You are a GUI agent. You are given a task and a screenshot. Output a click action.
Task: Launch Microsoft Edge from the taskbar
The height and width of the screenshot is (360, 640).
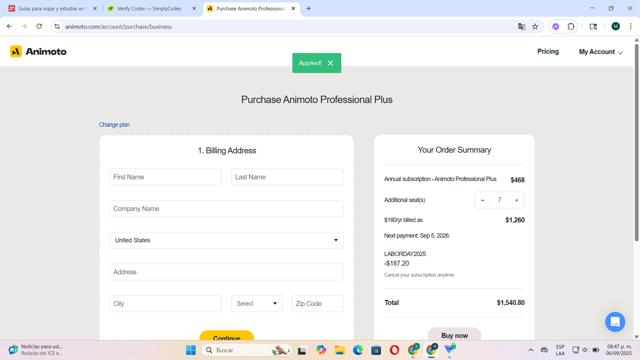pos(358,350)
